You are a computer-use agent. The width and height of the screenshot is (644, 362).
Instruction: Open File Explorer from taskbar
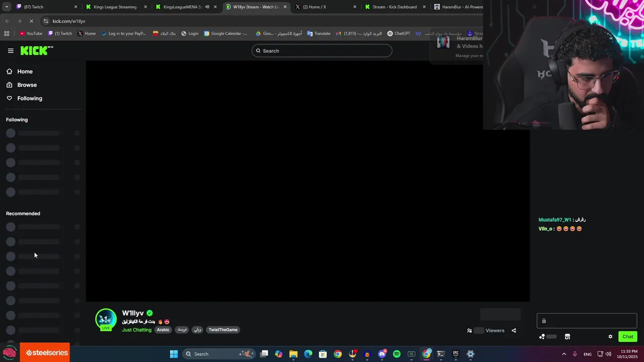pyautogui.click(x=293, y=354)
